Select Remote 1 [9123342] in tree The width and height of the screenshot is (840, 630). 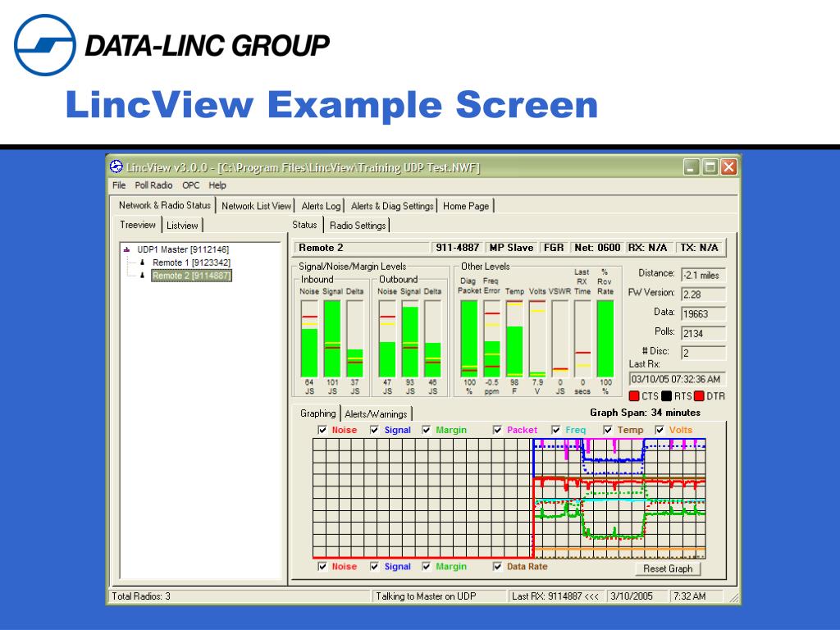pos(191,262)
